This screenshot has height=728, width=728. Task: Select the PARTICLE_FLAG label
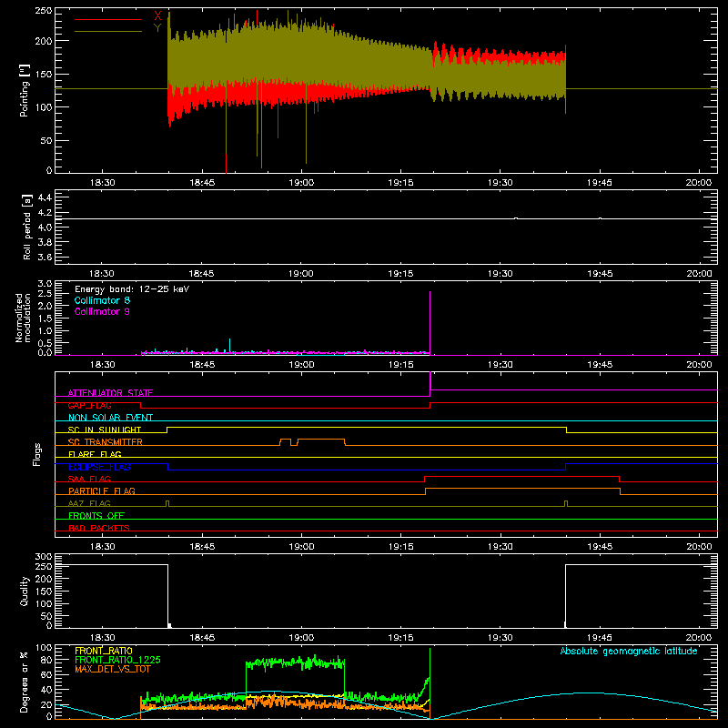tap(102, 490)
